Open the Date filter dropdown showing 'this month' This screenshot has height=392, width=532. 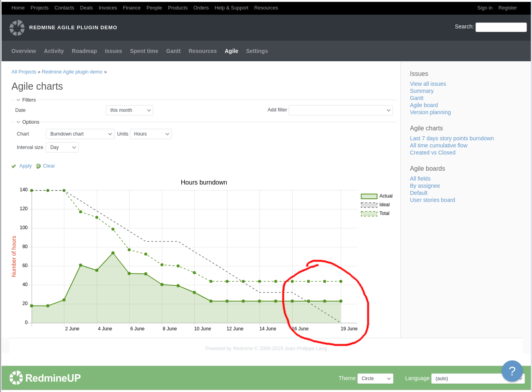pyautogui.click(x=129, y=110)
